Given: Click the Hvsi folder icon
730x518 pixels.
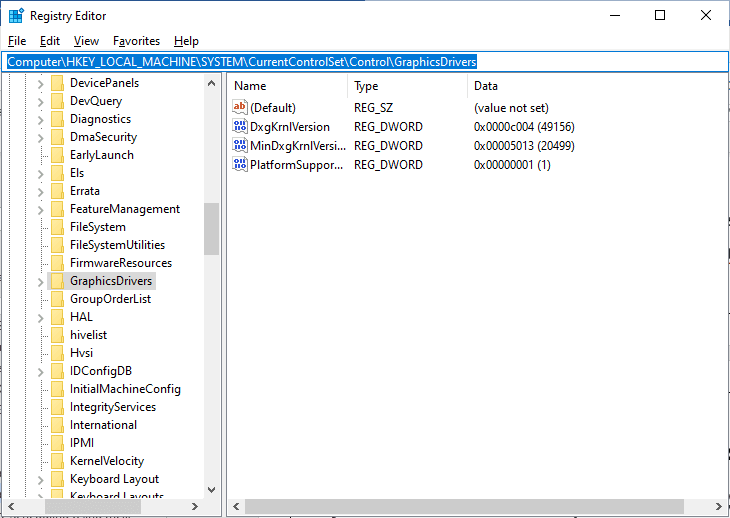Looking at the screenshot, I should (57, 353).
